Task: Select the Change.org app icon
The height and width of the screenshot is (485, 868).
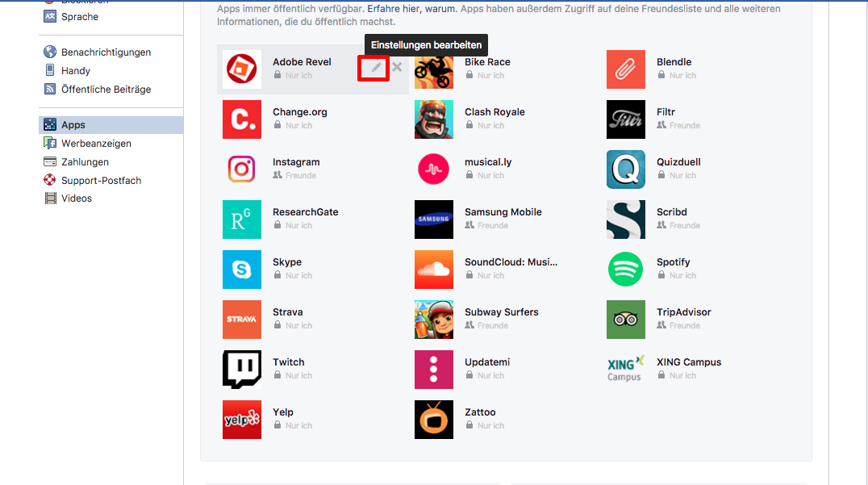Action: [242, 119]
